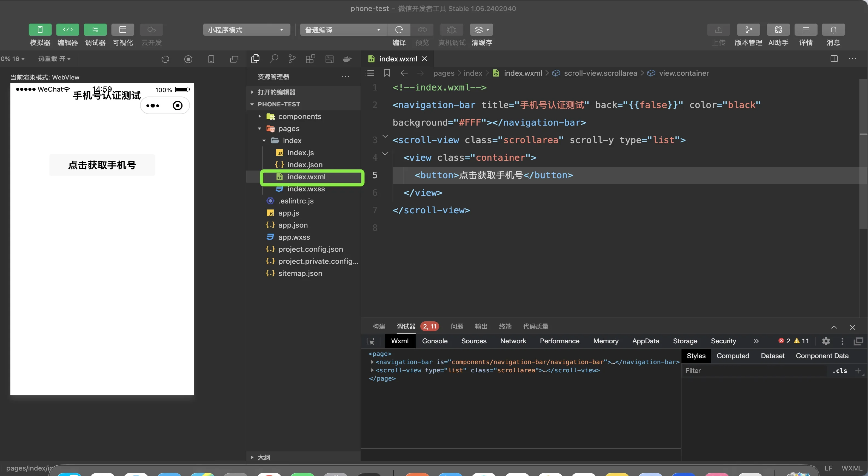868x476 pixels.
Task: Click the element inspector picker icon
Action: tap(371, 341)
